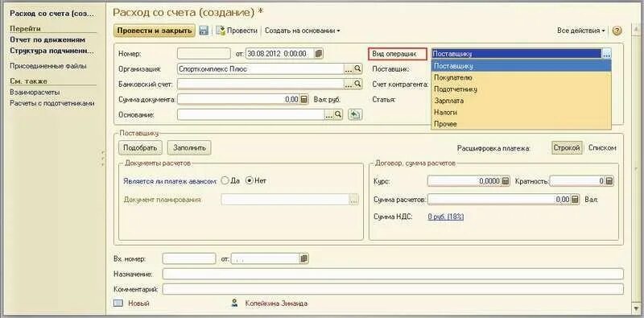This screenshot has height=318, width=644.
Task: Click the Подобрать button
Action: (140, 147)
